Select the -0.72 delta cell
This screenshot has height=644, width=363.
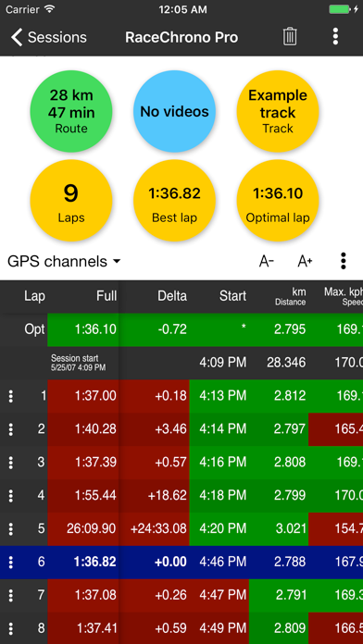click(x=154, y=329)
